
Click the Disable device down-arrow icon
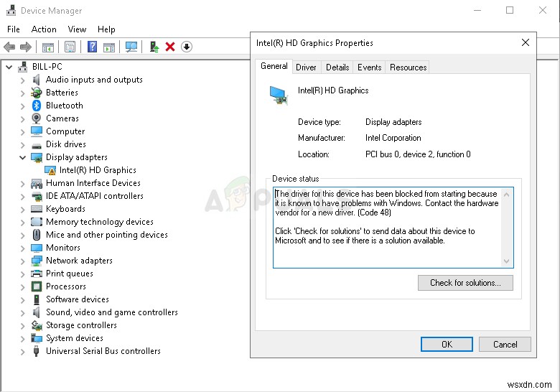[187, 47]
